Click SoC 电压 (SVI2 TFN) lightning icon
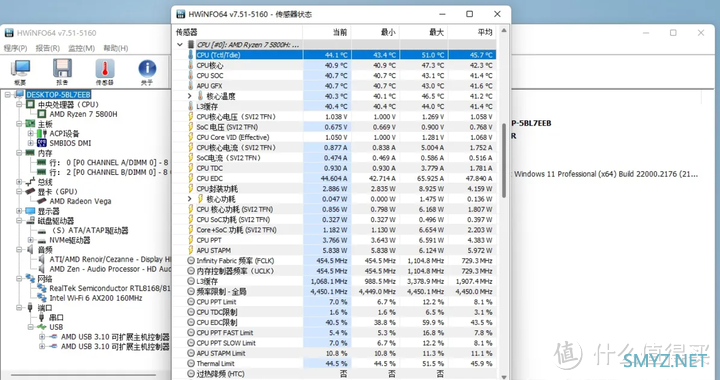This screenshot has width=720, height=380. [x=191, y=127]
